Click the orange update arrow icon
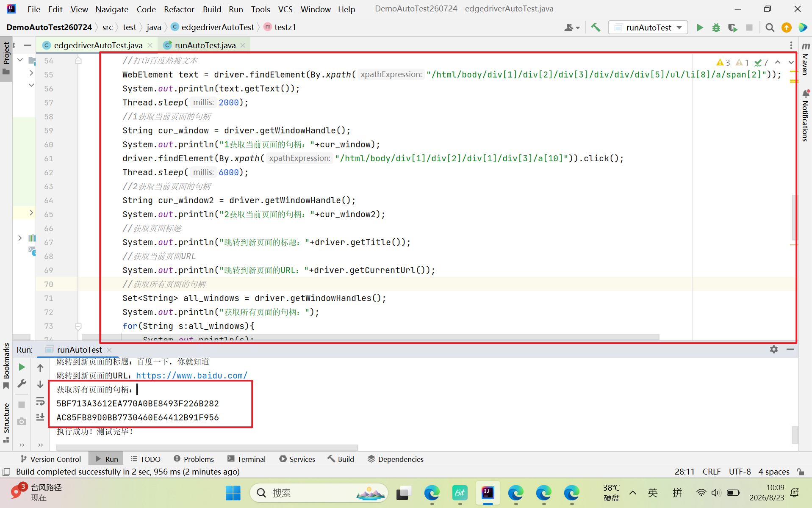 (x=786, y=28)
